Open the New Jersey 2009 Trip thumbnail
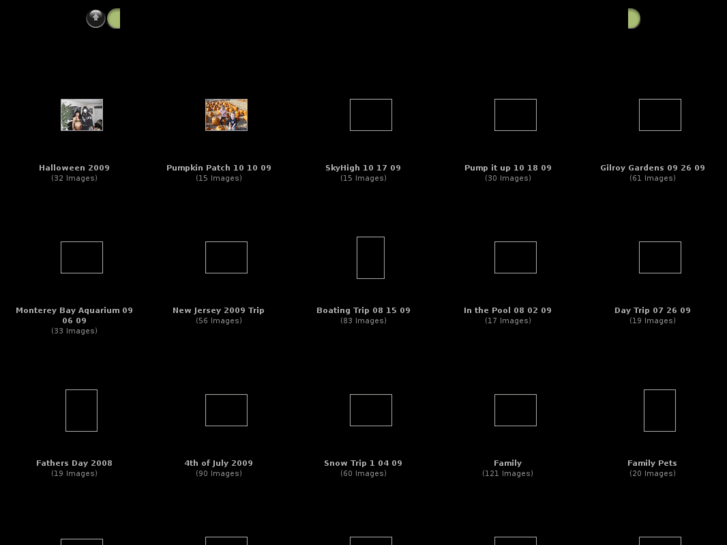This screenshot has width=727, height=545. 226,257
